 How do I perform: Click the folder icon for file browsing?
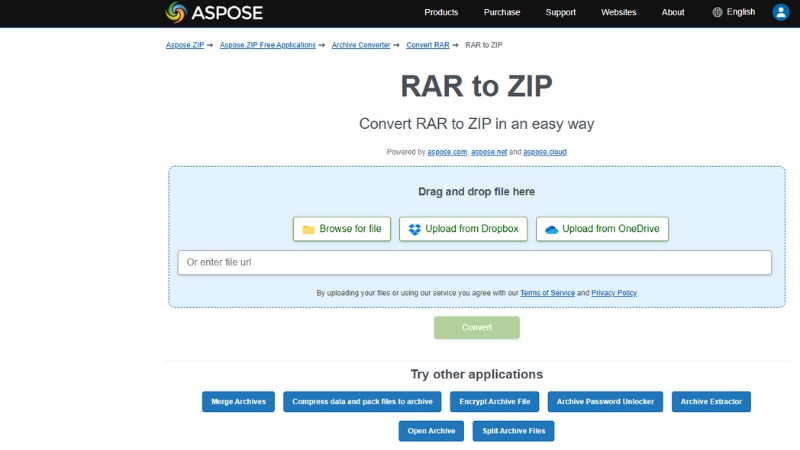[x=308, y=229]
